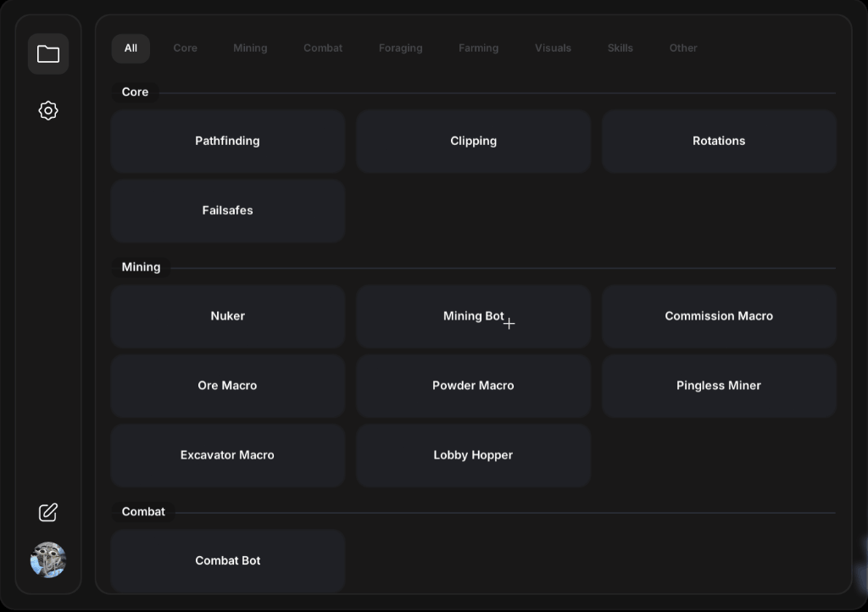Open the Commission Macro module
This screenshot has width=868, height=612.
point(719,316)
